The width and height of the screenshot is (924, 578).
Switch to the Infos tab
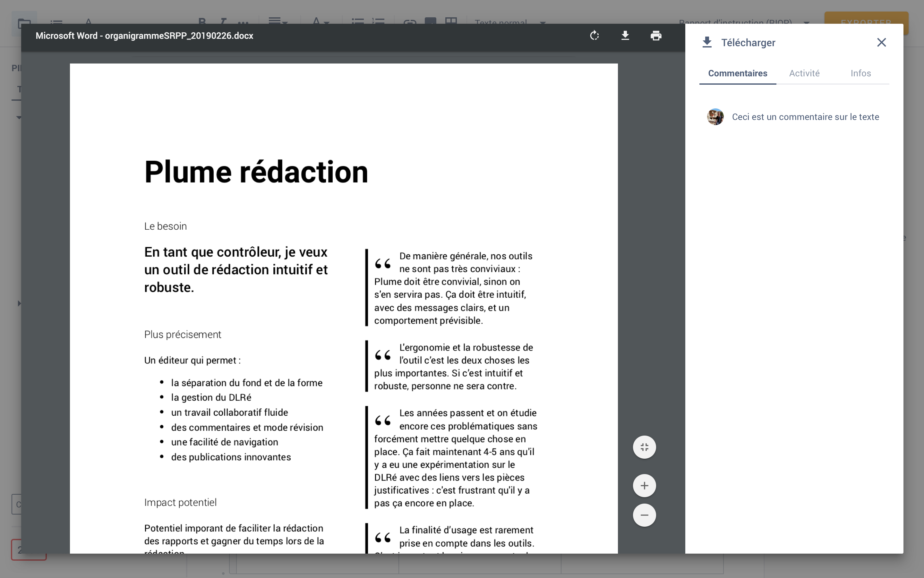pyautogui.click(x=860, y=73)
